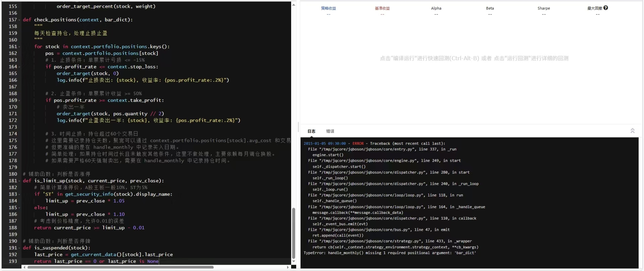Click the horizontal scroll-right arrow
Image resolution: width=644 pixels, height=271 pixels.
(x=288, y=267)
